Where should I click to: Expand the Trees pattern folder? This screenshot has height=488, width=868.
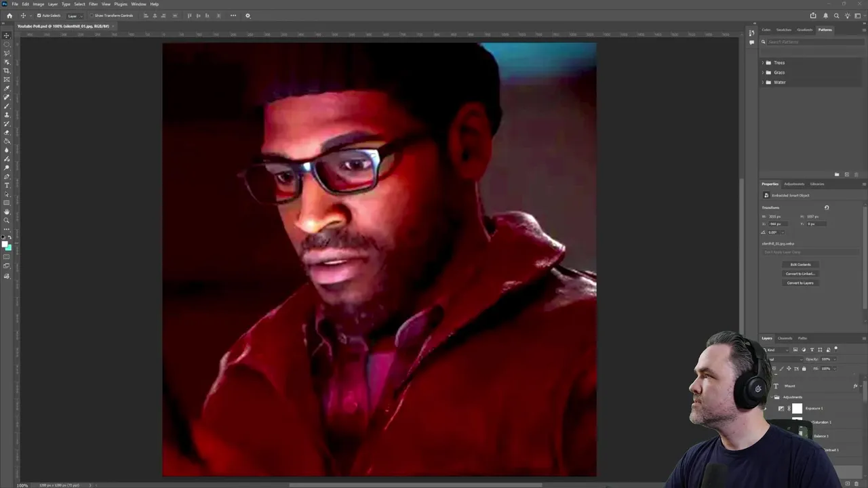pyautogui.click(x=763, y=63)
